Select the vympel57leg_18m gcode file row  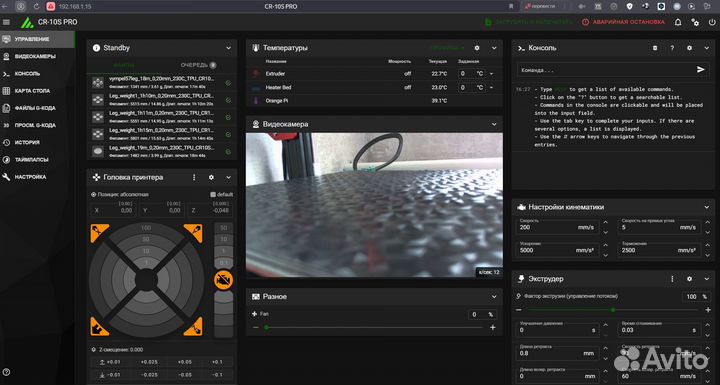pyautogui.click(x=162, y=83)
